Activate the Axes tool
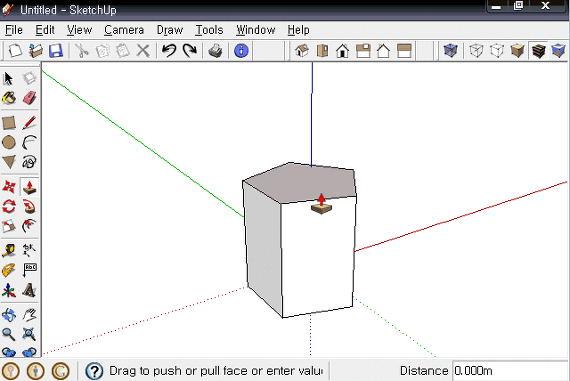Image resolution: width=570 pixels, height=381 pixels. 9,290
